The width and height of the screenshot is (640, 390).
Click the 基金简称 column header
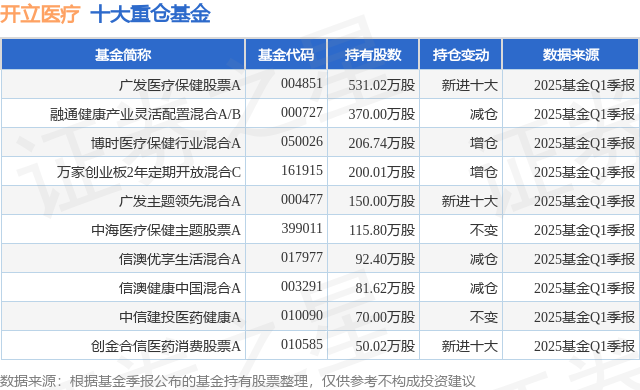pyautogui.click(x=123, y=54)
